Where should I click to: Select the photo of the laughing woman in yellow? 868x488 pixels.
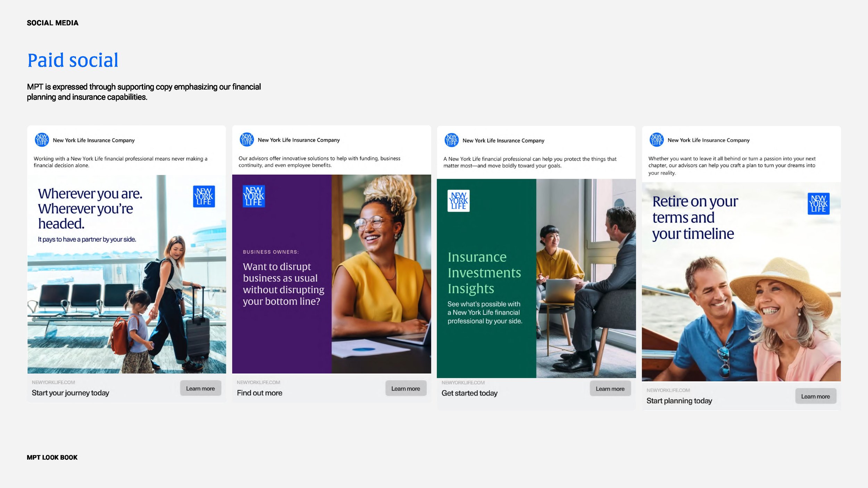coord(381,274)
